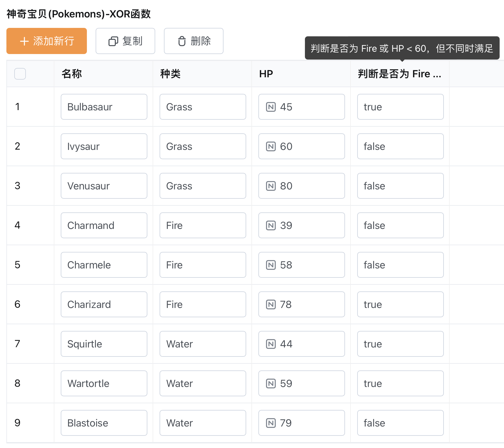Click the number-type icon beside HP 59
Viewport: 504px width, 448px height.
click(x=271, y=384)
